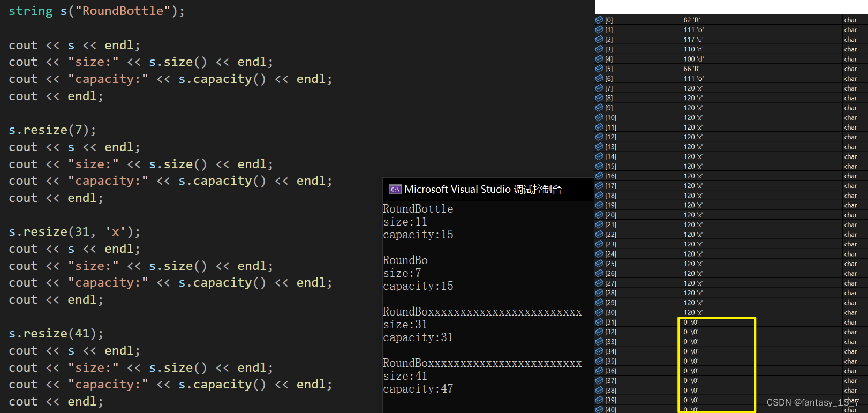Place cursor on the s.resize(7); line
Screen dimensions: 868x413
click(52, 130)
